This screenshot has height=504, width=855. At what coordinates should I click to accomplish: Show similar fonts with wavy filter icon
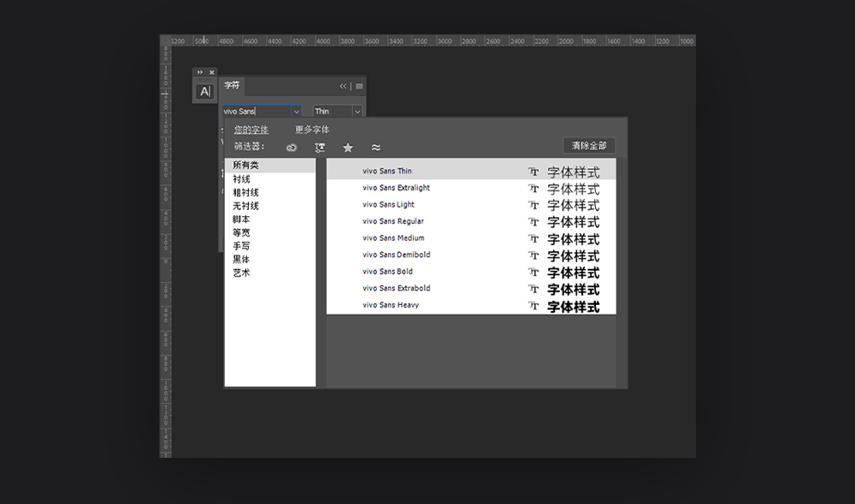click(376, 147)
